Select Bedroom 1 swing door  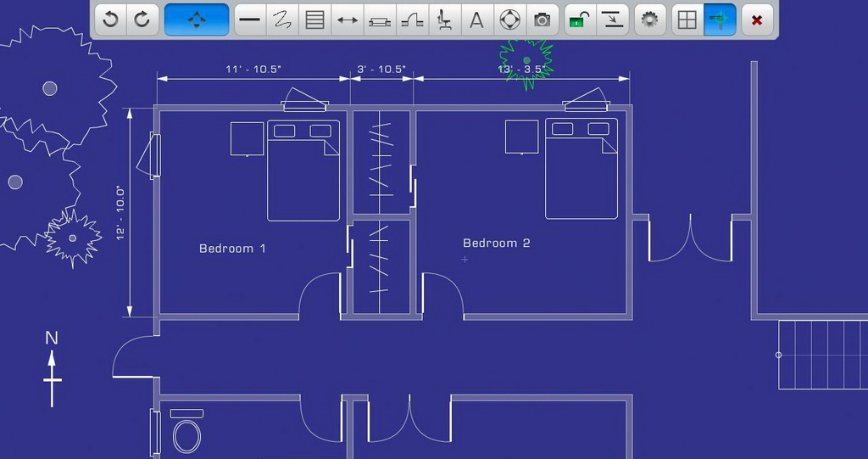[x=320, y=296]
